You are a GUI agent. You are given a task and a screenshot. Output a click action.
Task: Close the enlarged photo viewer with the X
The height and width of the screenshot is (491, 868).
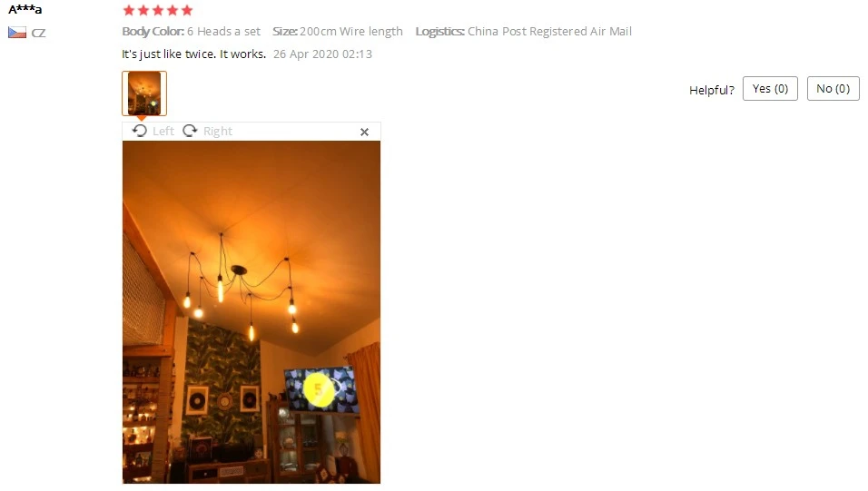[x=364, y=132]
